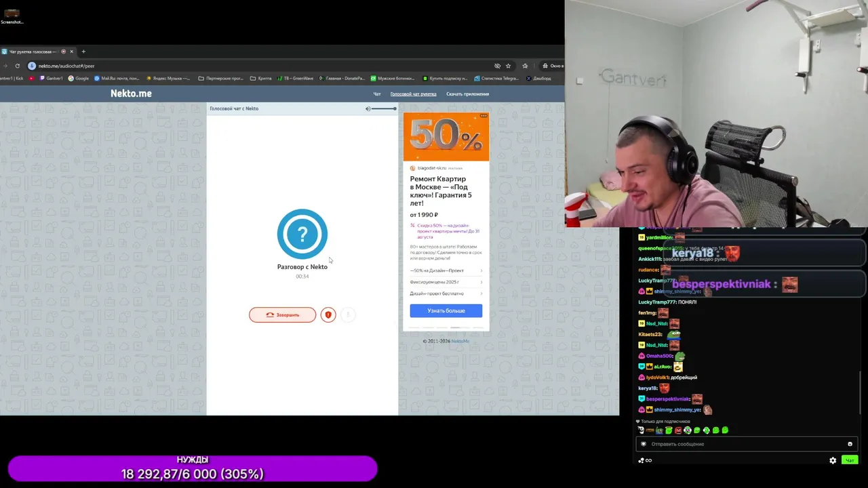Viewport: 868px width, 488px height.
Task: Click the red hang-up handset icon
Action: pos(270,314)
